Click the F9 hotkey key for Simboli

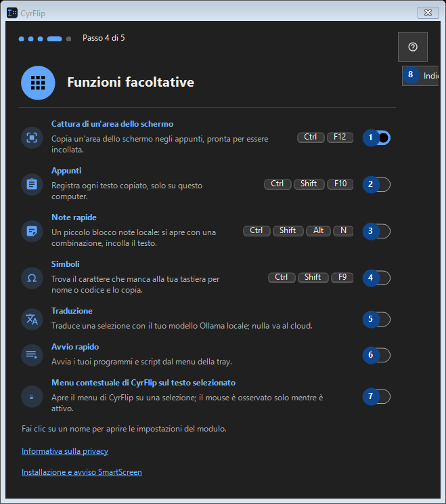click(x=342, y=277)
